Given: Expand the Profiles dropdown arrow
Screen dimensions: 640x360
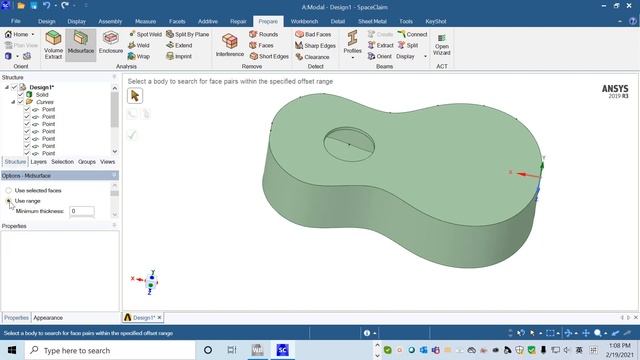Looking at the screenshot, I should point(352,58).
